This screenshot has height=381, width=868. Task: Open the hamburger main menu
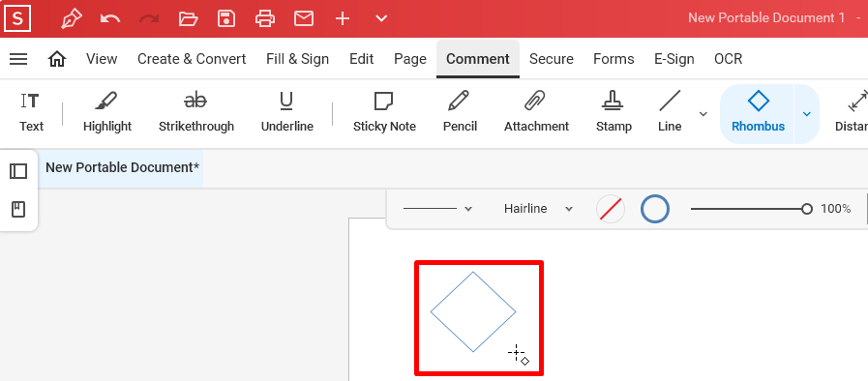(x=18, y=59)
